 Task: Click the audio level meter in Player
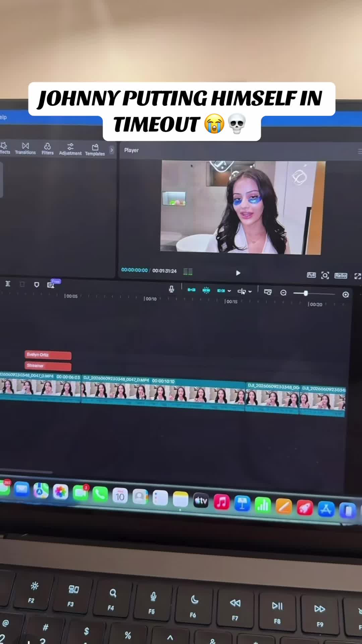tap(188, 271)
